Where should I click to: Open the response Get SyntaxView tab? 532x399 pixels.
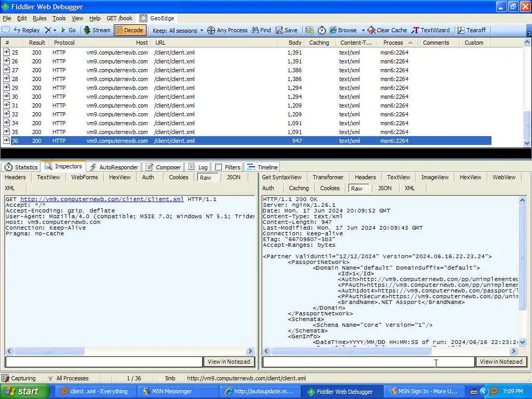pyautogui.click(x=282, y=177)
